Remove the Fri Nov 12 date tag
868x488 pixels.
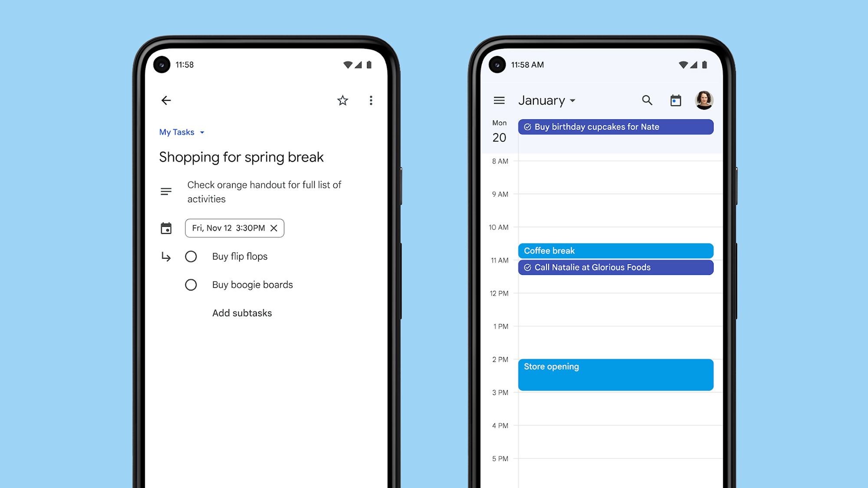[273, 228]
